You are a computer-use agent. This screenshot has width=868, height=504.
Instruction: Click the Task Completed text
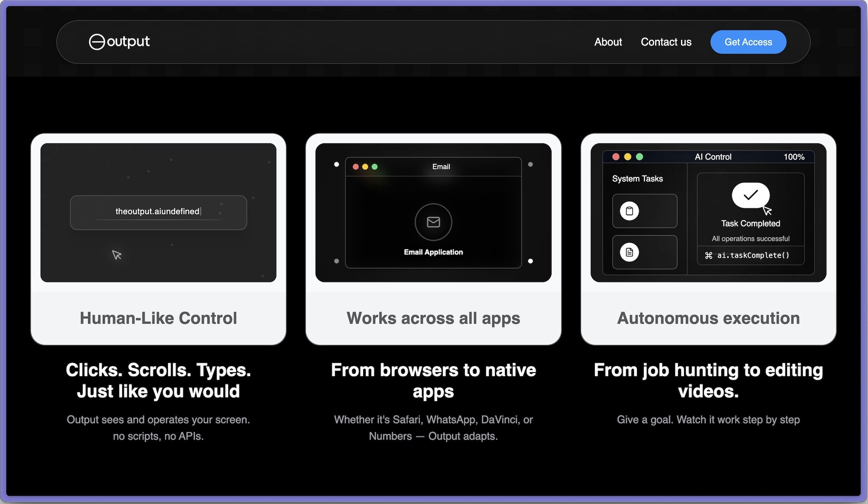[750, 223]
